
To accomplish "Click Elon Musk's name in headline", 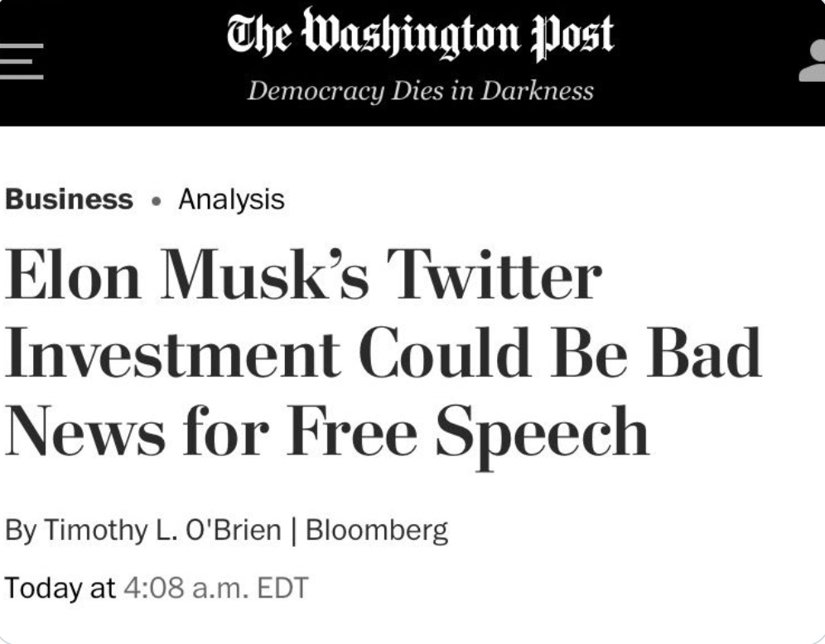I will point(186,275).
